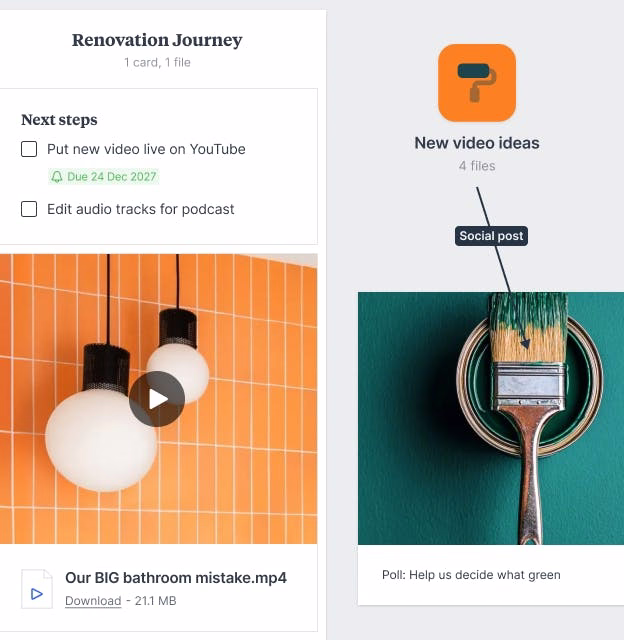
Task: Select the "Social post" line label
Action: click(x=491, y=236)
